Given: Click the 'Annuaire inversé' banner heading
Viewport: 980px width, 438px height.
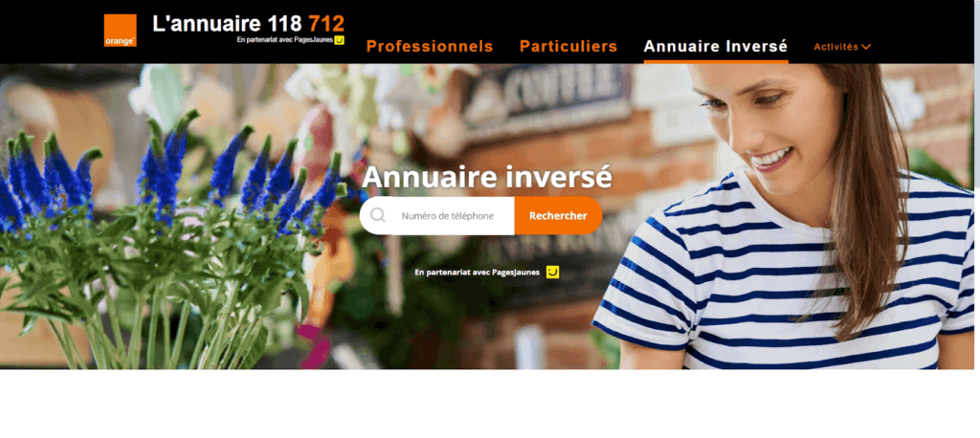Looking at the screenshot, I should (487, 177).
